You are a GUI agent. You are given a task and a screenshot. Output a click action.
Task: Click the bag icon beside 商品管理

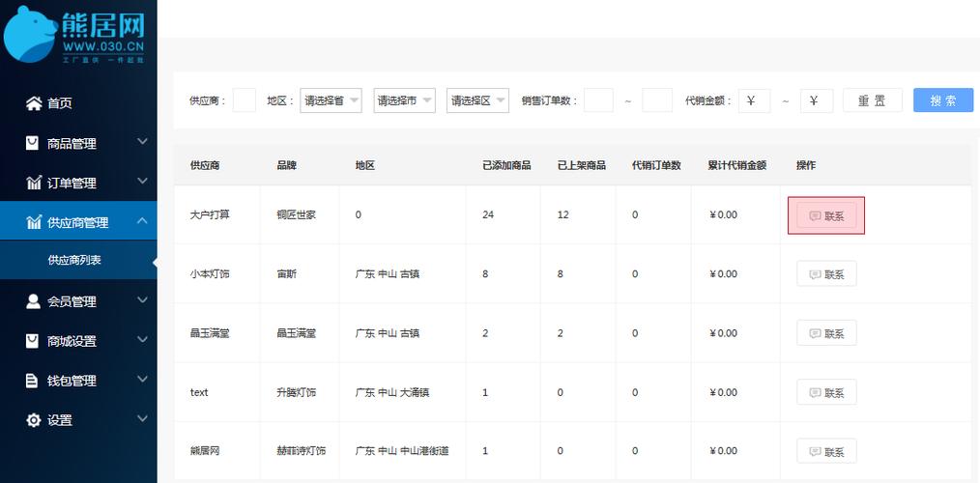pyautogui.click(x=33, y=143)
